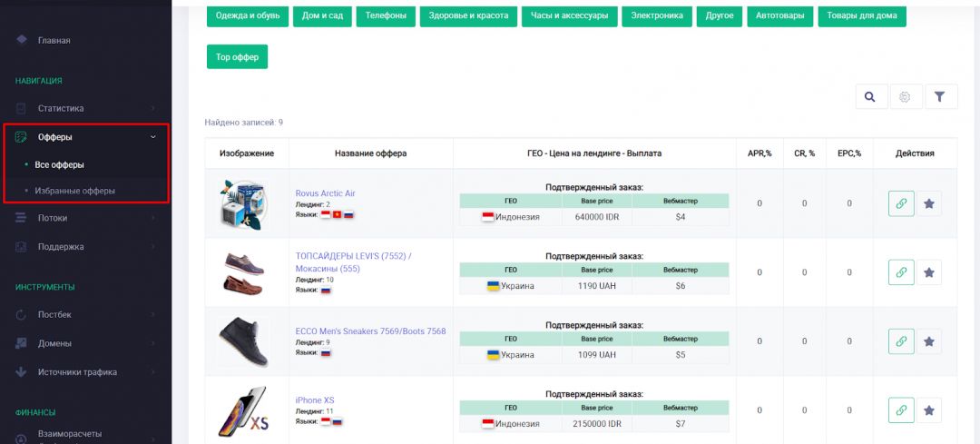980x444 pixels.
Task: Expand the Источники трафика menu arrow
Action: [153, 372]
